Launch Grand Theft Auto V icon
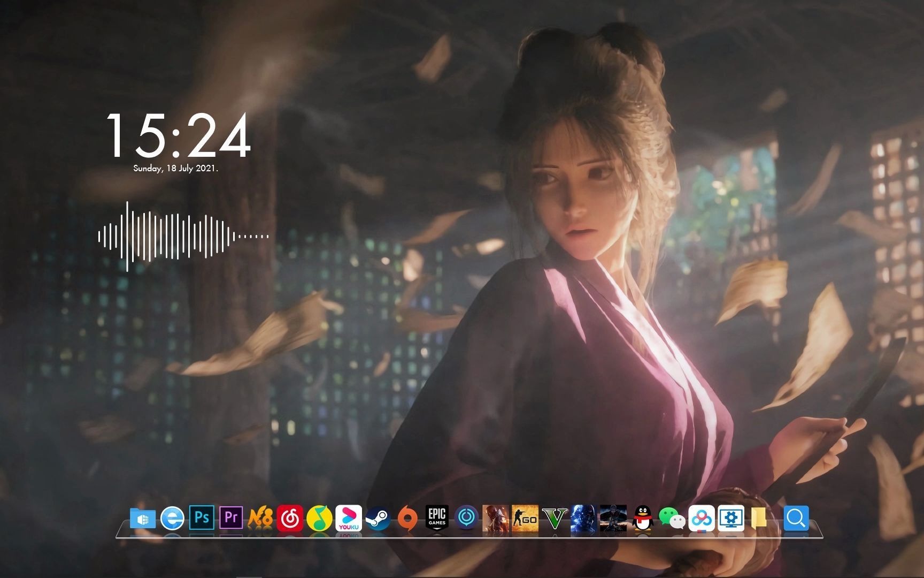Image resolution: width=924 pixels, height=578 pixels. tap(554, 518)
